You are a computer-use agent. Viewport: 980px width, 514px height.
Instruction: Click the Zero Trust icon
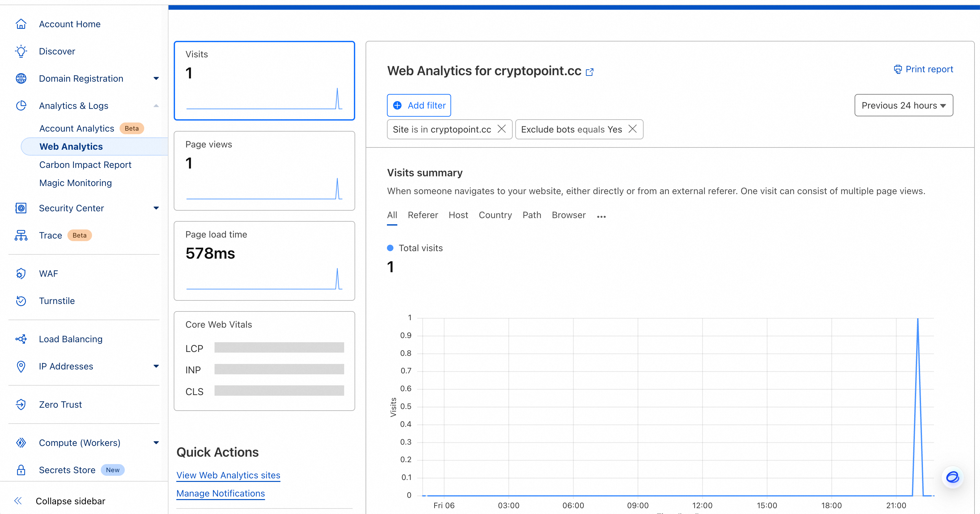pyautogui.click(x=21, y=404)
